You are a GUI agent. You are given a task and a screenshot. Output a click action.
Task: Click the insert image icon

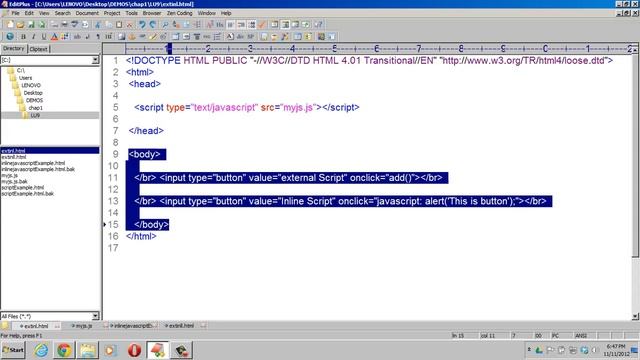(x=121, y=36)
